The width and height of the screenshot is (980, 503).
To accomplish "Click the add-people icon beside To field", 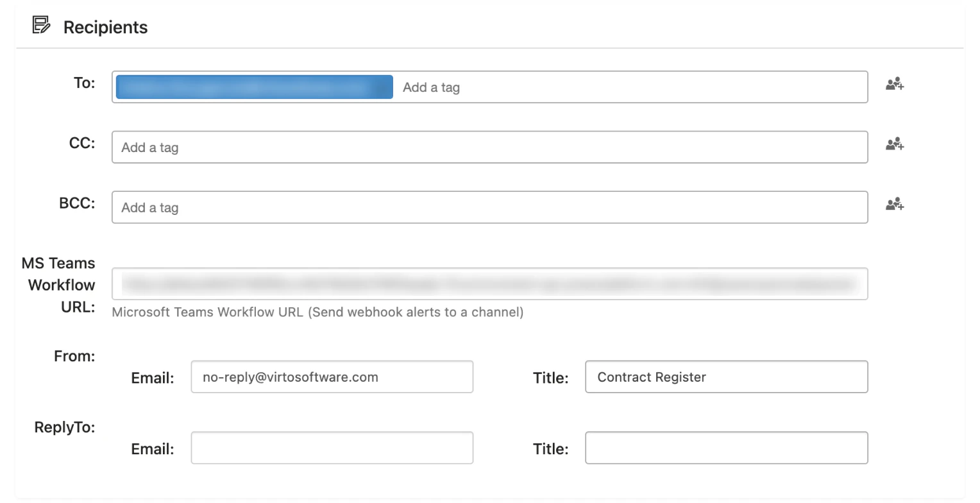I will click(895, 84).
